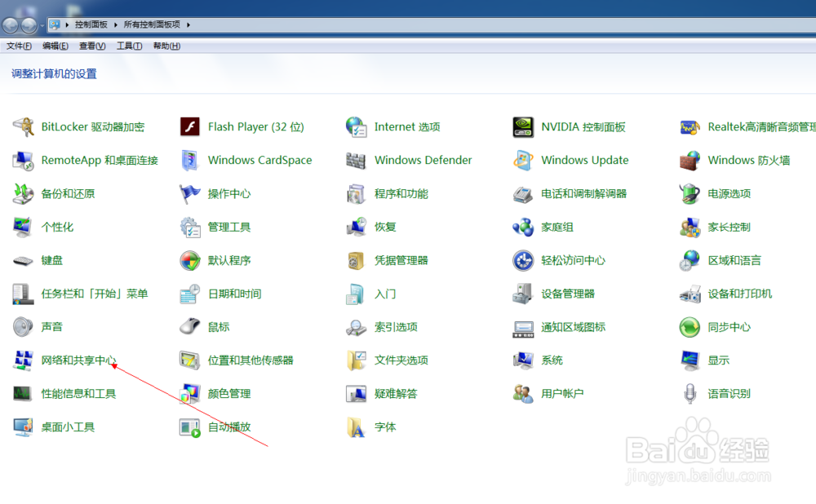Open the 帮助(H) menu

coord(166,46)
